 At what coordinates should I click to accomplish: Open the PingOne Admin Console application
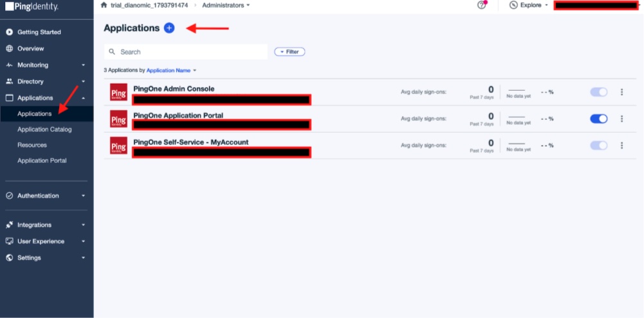pyautogui.click(x=174, y=89)
